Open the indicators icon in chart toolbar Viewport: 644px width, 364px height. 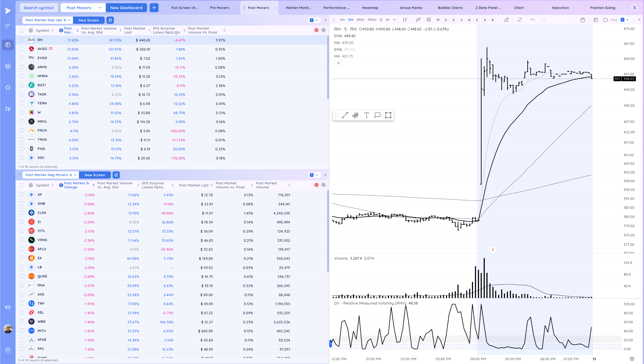pos(418,20)
